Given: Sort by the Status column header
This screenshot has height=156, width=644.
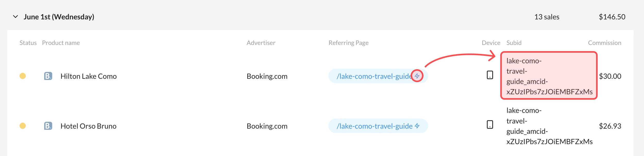Looking at the screenshot, I should [28, 43].
